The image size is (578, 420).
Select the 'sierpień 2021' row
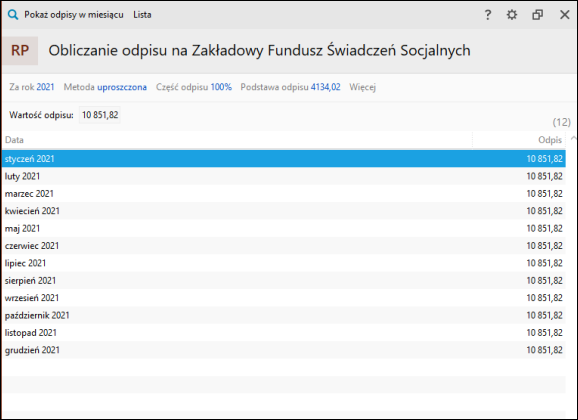click(x=284, y=281)
